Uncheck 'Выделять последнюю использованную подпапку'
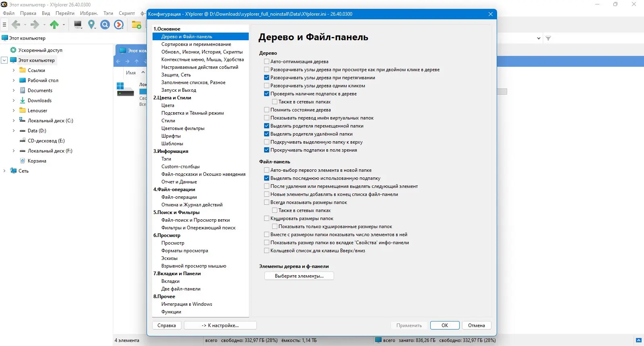 (x=266, y=178)
